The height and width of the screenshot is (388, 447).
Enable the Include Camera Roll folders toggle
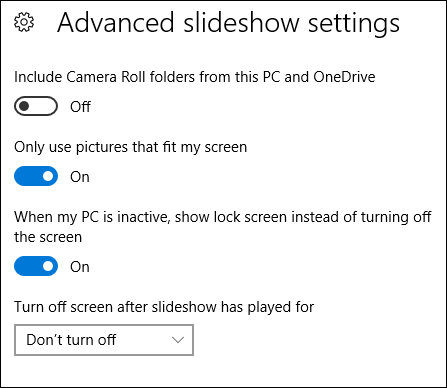tap(36, 106)
